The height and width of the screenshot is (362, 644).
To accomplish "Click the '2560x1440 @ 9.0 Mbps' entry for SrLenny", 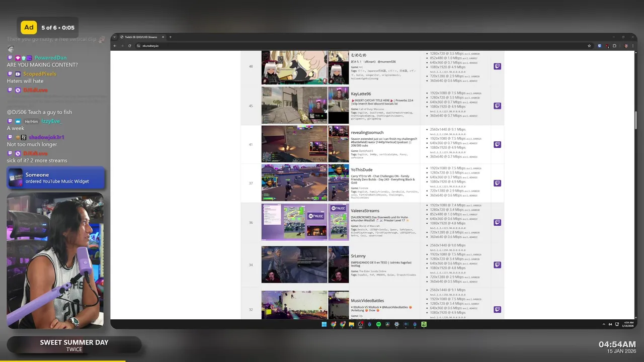I will pos(448,245).
